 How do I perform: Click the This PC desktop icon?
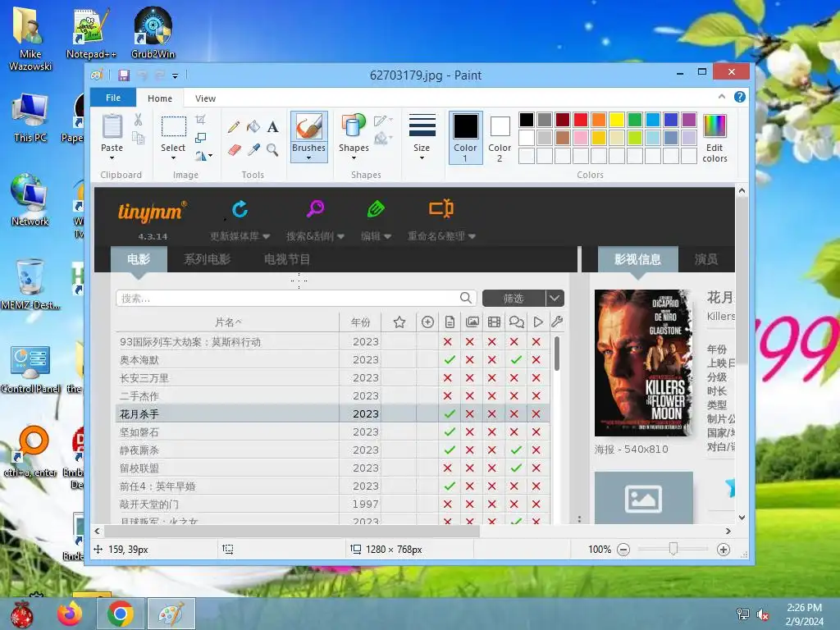[30, 118]
